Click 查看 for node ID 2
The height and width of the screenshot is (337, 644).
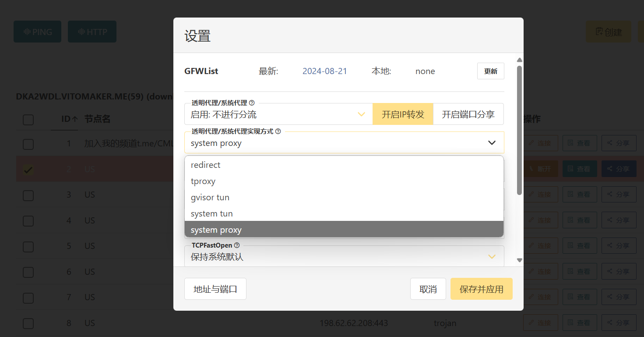[580, 169]
